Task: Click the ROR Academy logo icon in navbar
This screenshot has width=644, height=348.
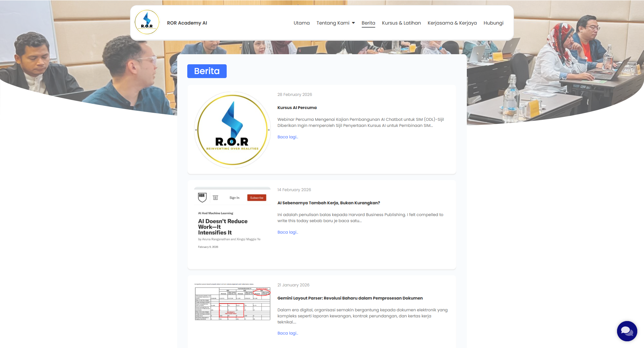Action: pos(147,22)
